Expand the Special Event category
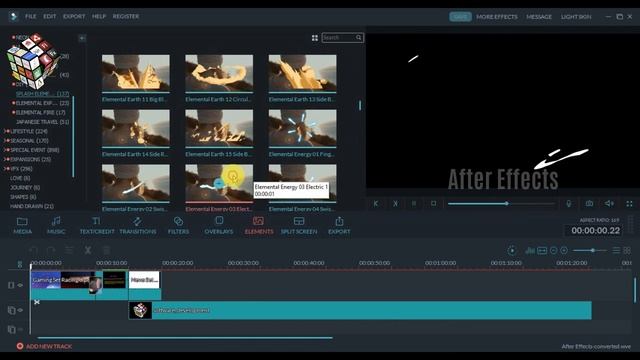This screenshot has height=360, width=640. pos(6,150)
